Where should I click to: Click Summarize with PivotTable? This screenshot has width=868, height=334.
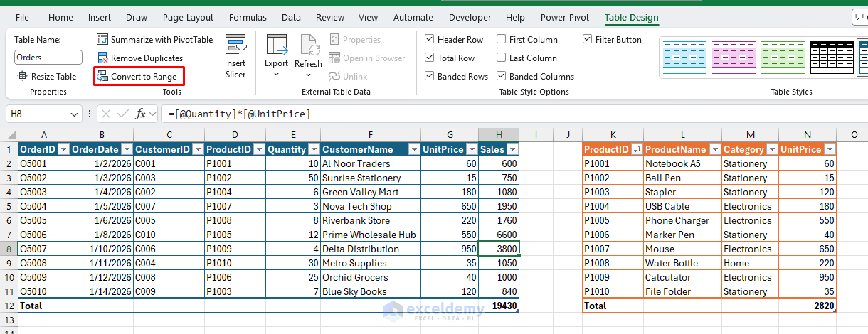154,40
